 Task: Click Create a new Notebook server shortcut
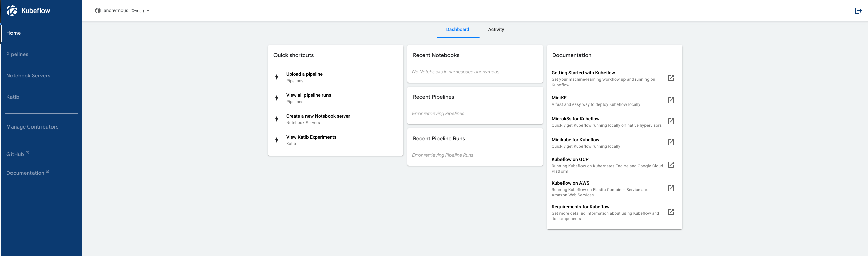318,116
